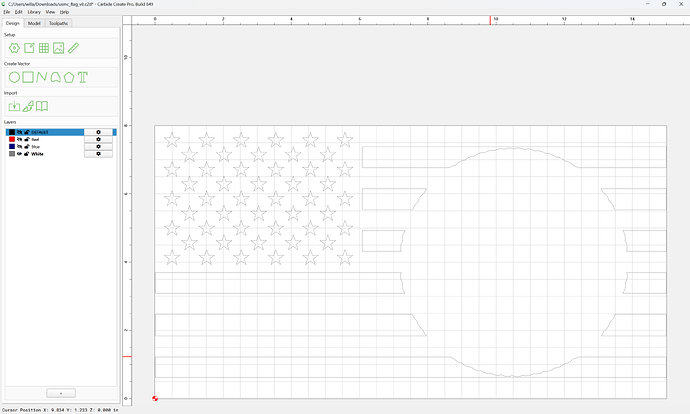Screen dimensions: 690x414
Task: Toggle visibility of the Default layer
Action: pos(19,132)
